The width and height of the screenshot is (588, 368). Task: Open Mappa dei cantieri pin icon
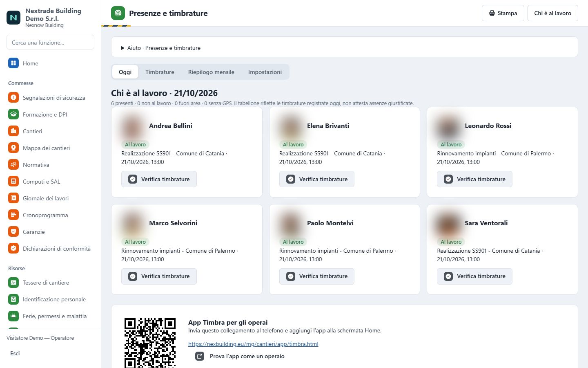tap(13, 148)
